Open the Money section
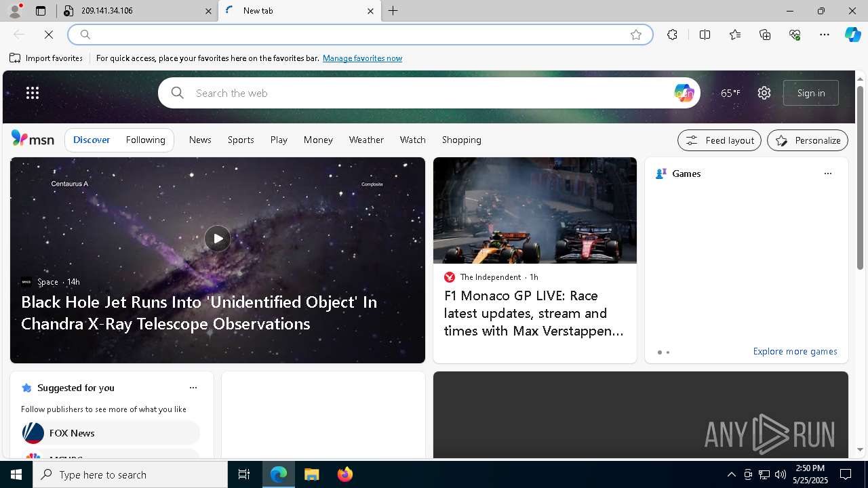The height and width of the screenshot is (488, 868). [x=318, y=140]
